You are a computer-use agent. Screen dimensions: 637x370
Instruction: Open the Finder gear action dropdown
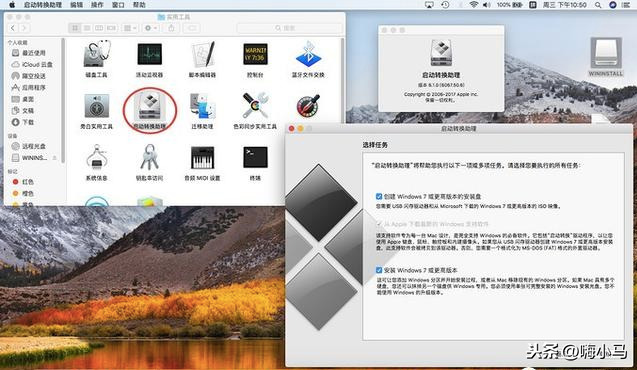(x=150, y=28)
